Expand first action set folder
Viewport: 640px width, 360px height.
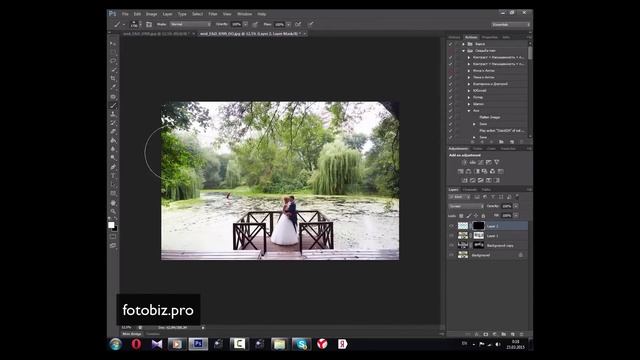pyautogui.click(x=463, y=44)
